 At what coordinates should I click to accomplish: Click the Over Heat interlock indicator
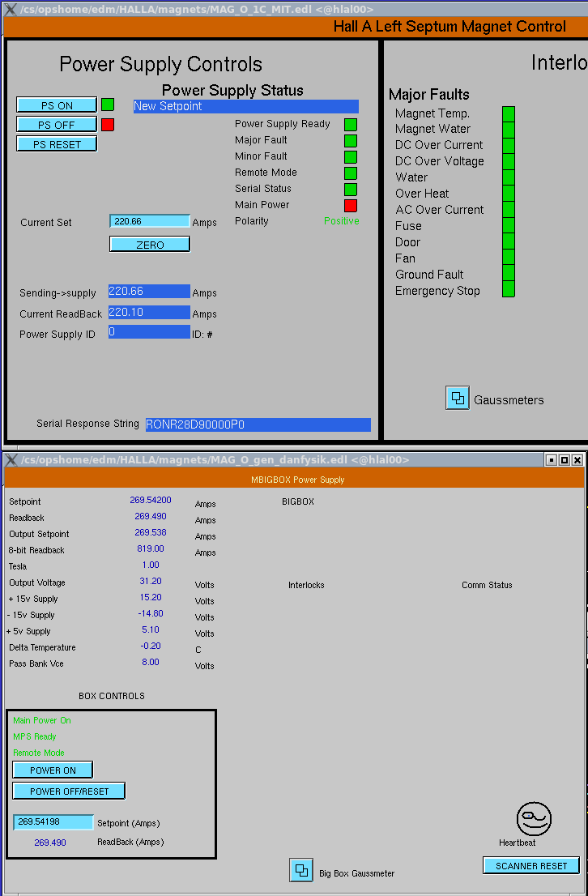point(509,194)
